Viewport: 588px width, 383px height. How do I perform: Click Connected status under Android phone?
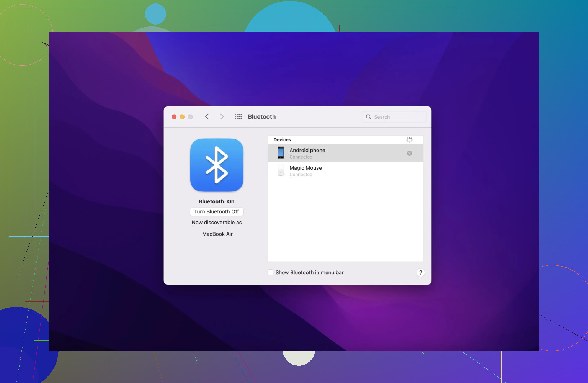301,157
